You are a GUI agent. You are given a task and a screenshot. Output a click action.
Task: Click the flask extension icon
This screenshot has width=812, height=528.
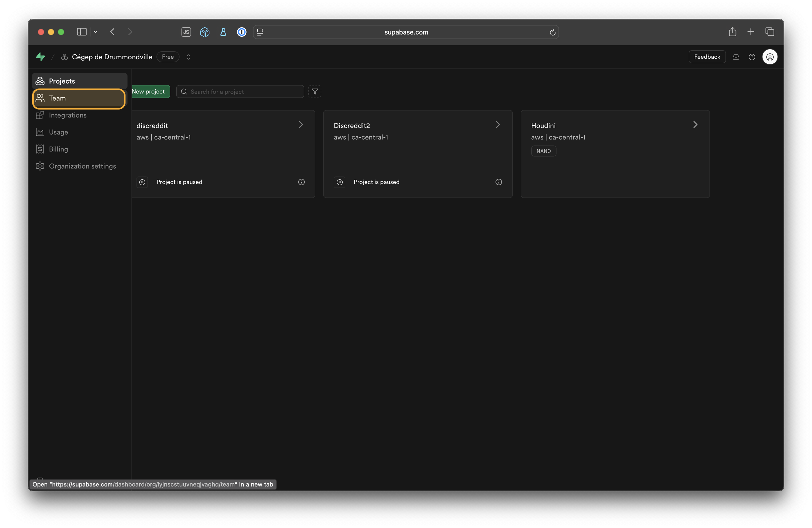223,32
